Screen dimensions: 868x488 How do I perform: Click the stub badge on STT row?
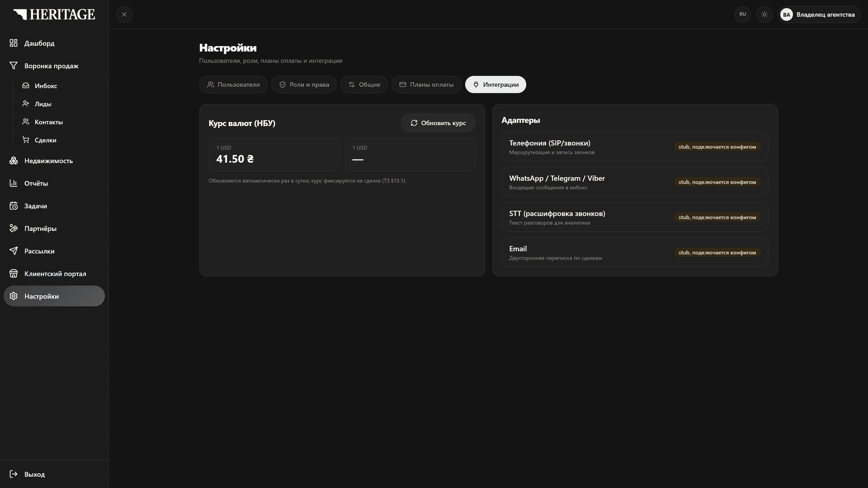(x=717, y=217)
